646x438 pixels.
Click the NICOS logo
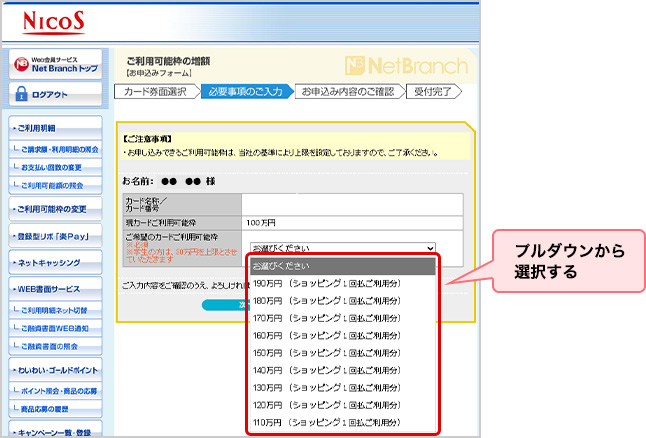(x=54, y=22)
